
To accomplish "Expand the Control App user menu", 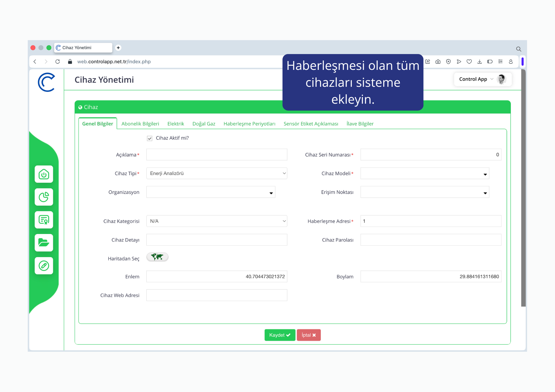I will click(483, 79).
